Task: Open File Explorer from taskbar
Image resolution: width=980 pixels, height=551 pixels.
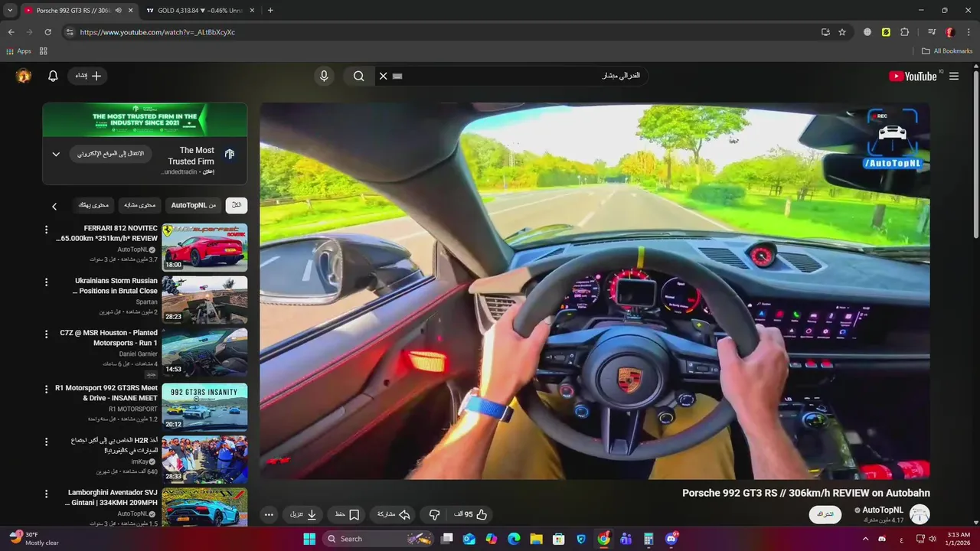Action: [x=536, y=539]
